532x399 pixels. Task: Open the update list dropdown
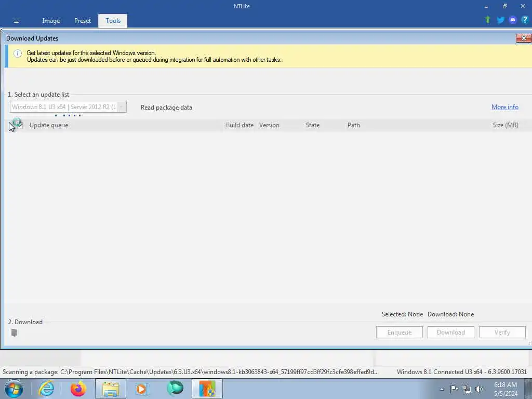tap(68, 107)
